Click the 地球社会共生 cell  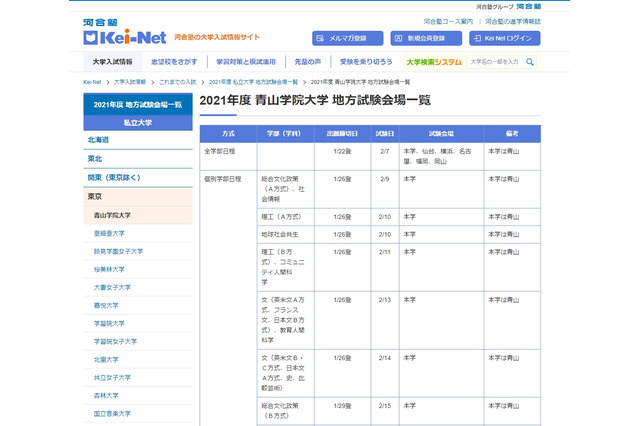[285, 234]
